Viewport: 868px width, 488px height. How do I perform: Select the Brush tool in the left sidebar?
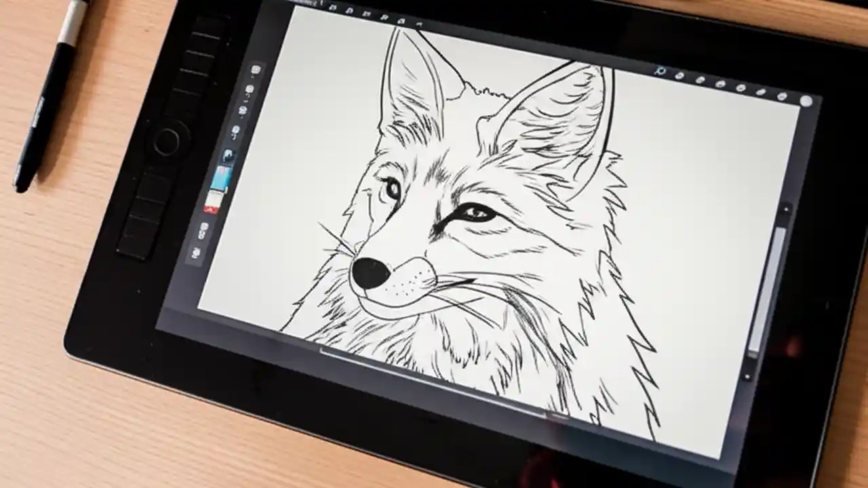click(249, 88)
